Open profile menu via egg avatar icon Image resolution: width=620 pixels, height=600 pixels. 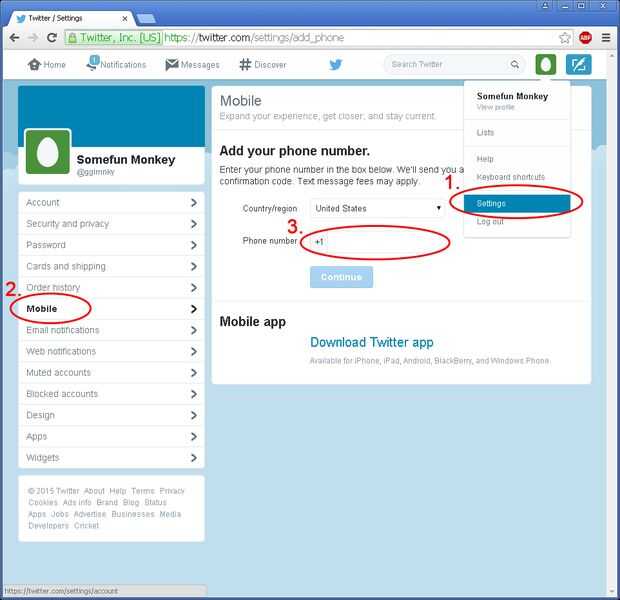(546, 64)
